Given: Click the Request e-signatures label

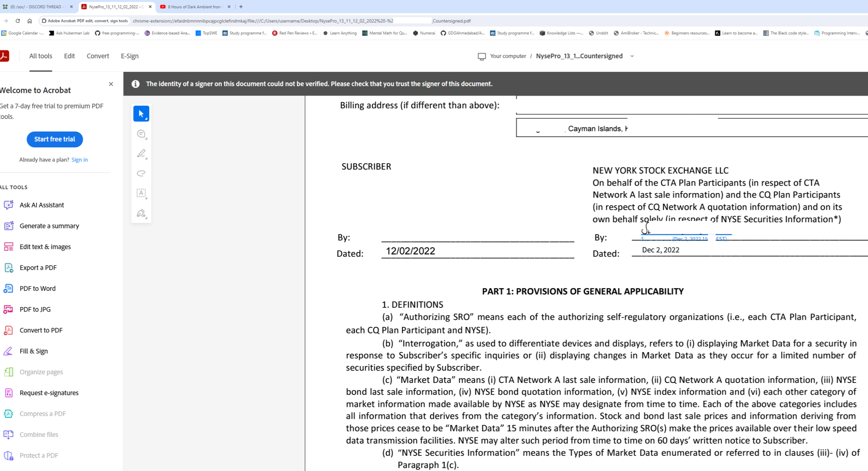Looking at the screenshot, I should 49,393.
